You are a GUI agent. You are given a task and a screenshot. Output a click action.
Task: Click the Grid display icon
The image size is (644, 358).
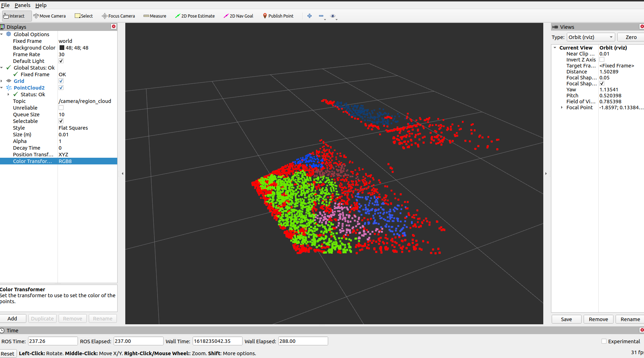coord(9,81)
